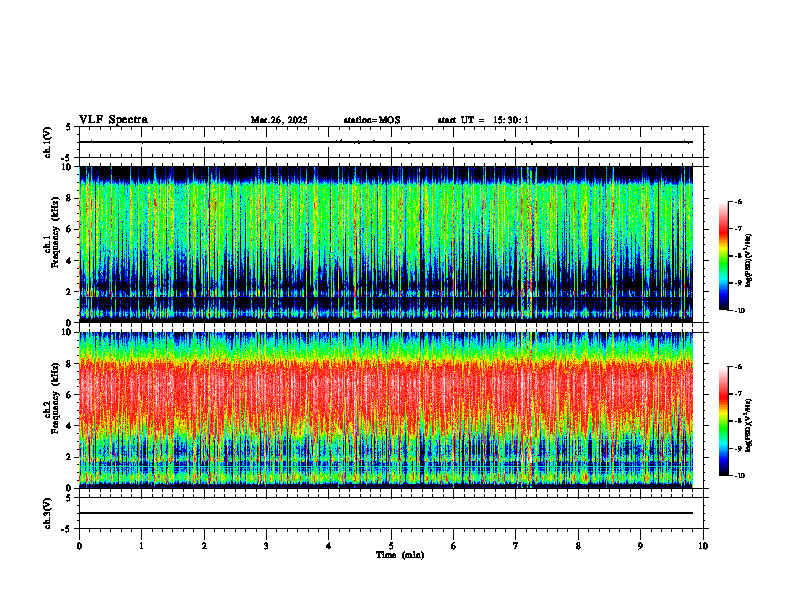Click time axis tick label "9"

pos(640,546)
